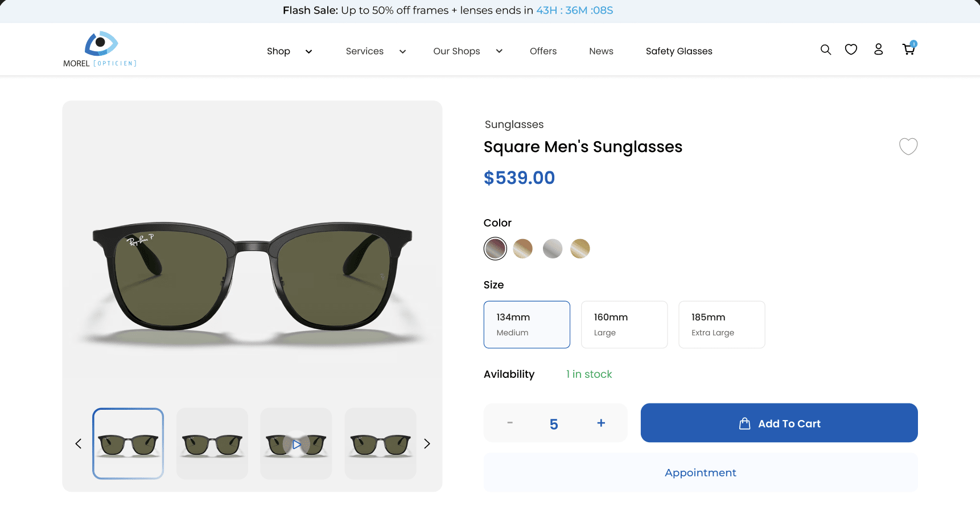Show previous thumbnails with left arrow
Image resolution: width=980 pixels, height=531 pixels.
click(79, 443)
